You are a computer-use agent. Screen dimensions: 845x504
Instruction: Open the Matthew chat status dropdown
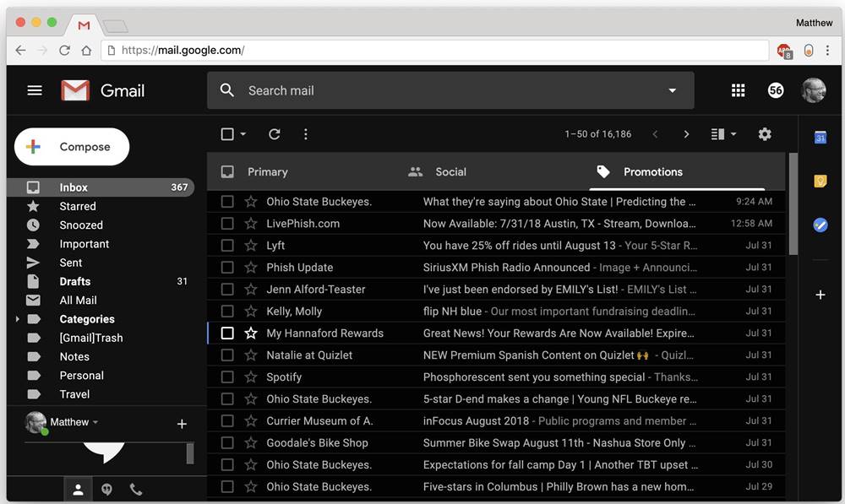click(95, 422)
